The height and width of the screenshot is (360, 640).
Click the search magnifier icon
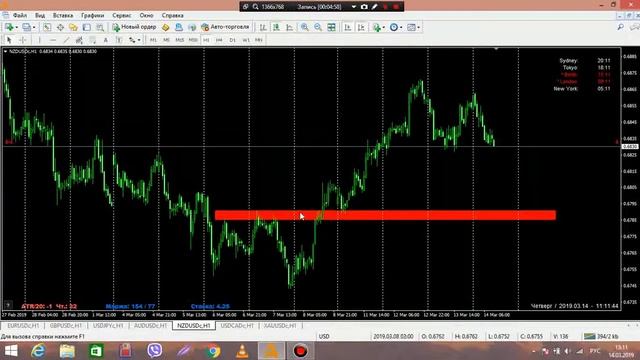[620, 27]
